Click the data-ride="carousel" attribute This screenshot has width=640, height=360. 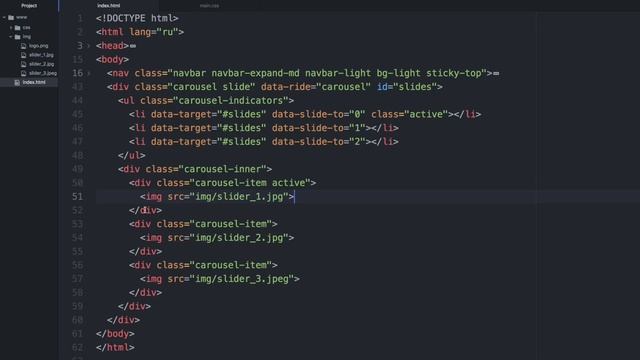(316, 87)
